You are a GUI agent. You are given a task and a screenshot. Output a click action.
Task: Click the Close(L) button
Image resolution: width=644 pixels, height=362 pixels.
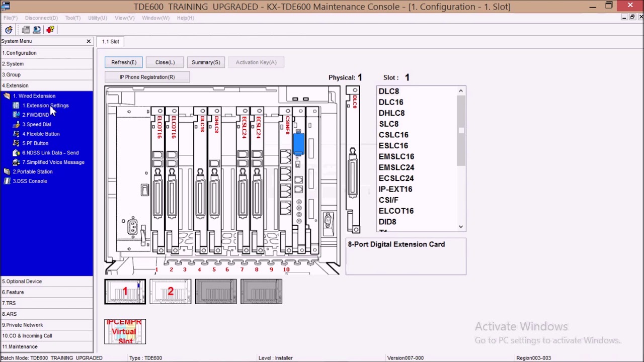click(x=165, y=62)
